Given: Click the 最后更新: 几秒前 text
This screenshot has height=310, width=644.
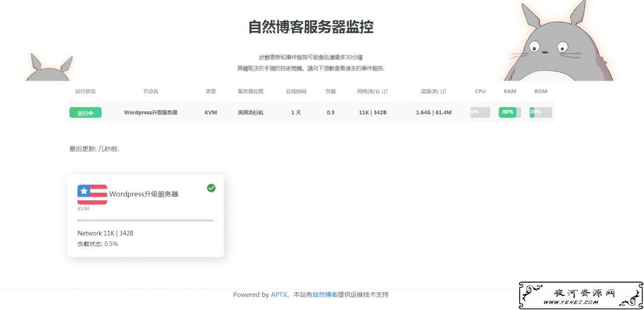Looking at the screenshot, I should pos(94,149).
